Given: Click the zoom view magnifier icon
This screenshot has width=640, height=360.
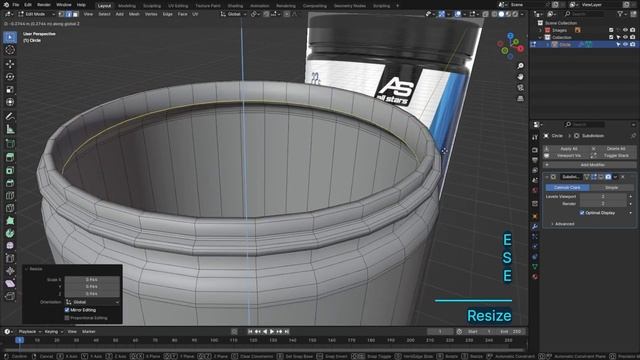Looking at the screenshot, I should click(x=520, y=66).
